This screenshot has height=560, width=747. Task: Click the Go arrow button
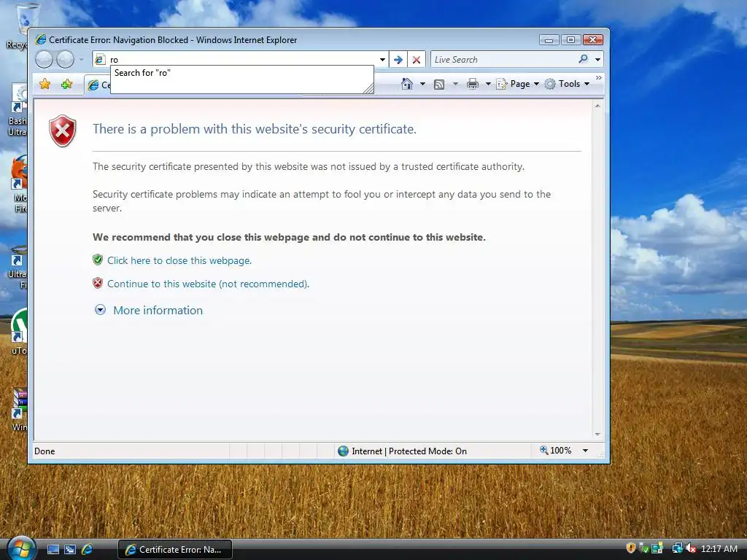tap(398, 60)
